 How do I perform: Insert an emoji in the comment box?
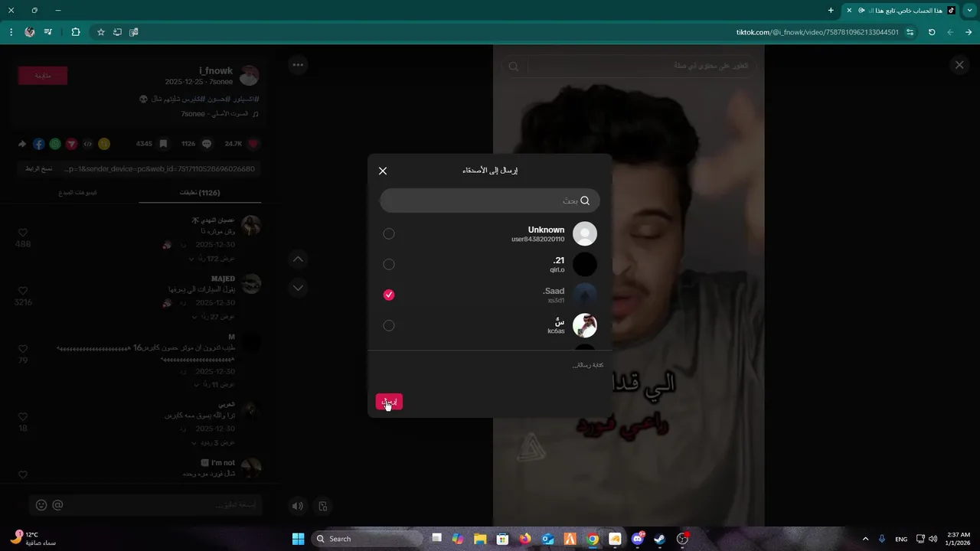click(41, 505)
